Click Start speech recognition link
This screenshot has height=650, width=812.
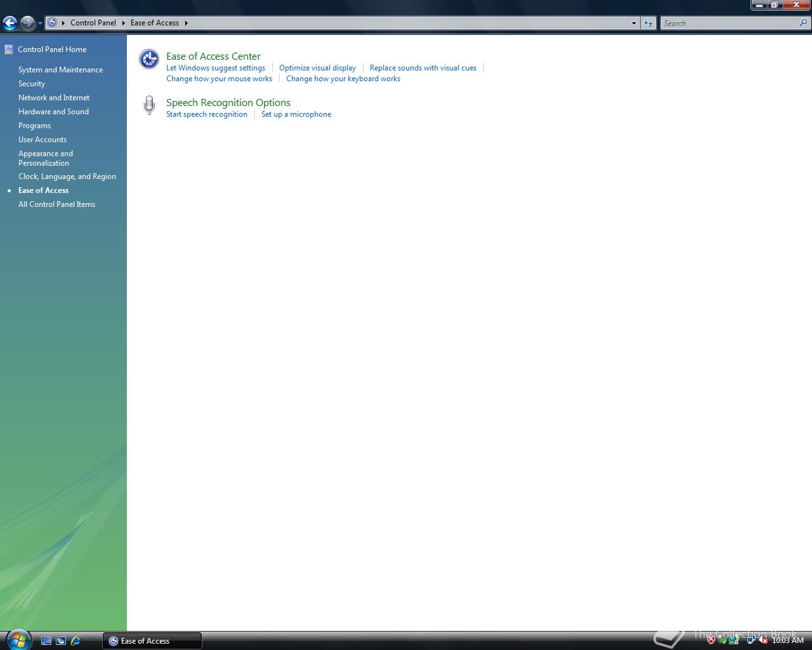(x=207, y=114)
